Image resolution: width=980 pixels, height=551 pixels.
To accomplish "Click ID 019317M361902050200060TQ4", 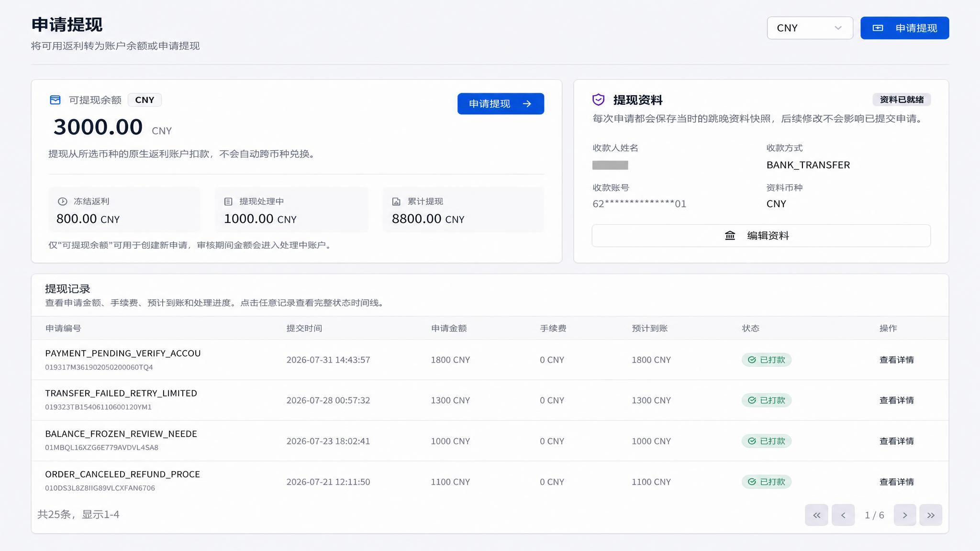I will (x=99, y=367).
